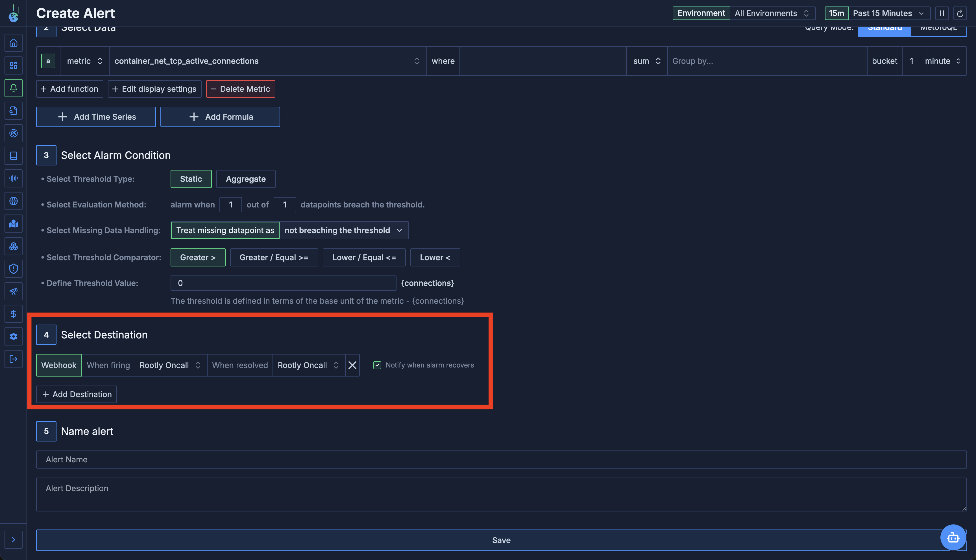Choose the Lower < comparator
This screenshot has width=976, height=560.
435,258
